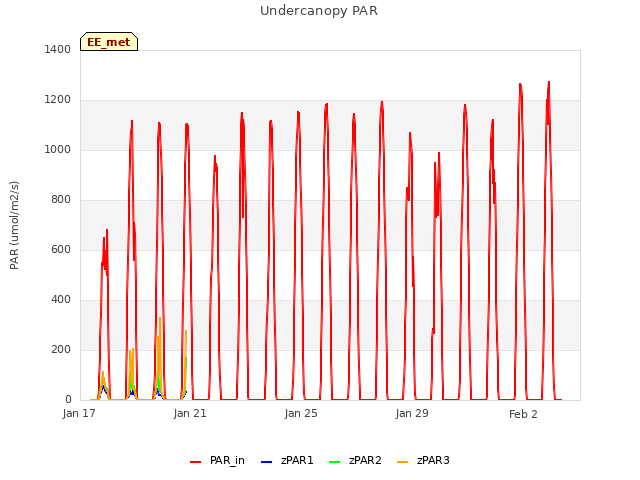Click the Jan 29 x-axis label
Screen dimensions: 640x480
coord(412,413)
